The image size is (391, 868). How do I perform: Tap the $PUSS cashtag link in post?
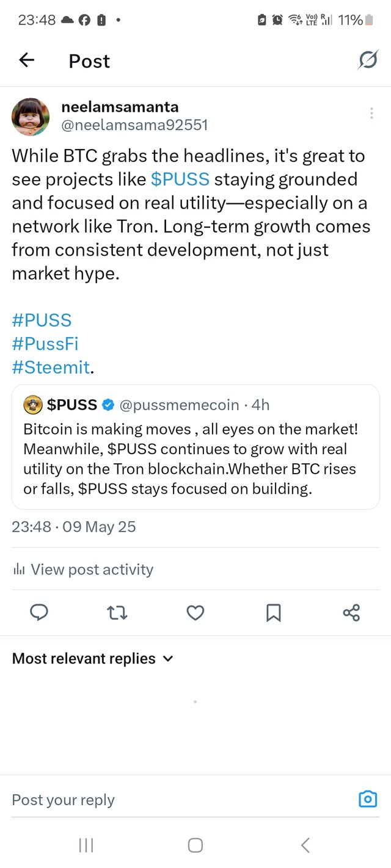[180, 179]
